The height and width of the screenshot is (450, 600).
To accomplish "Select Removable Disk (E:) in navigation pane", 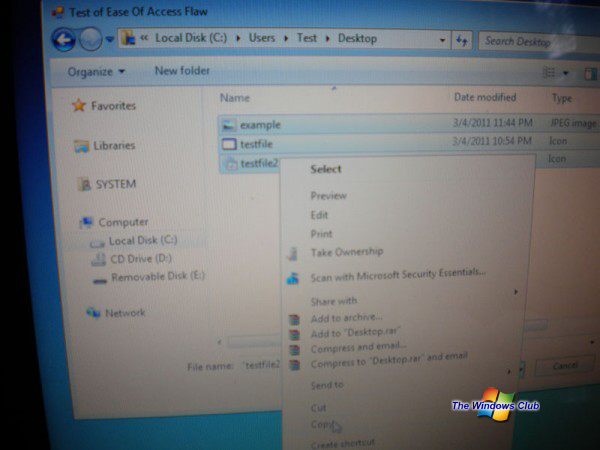I will click(x=158, y=276).
